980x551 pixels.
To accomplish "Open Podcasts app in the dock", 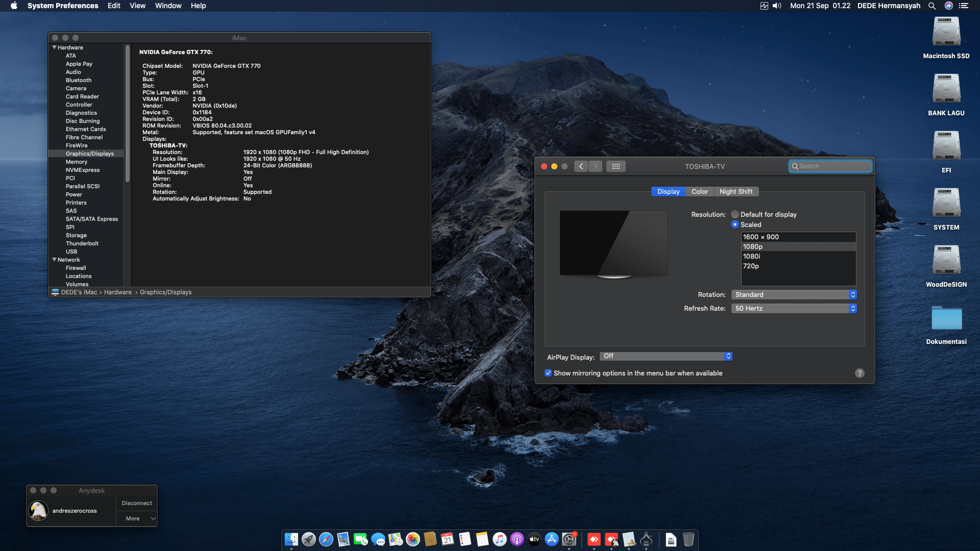I will click(x=517, y=539).
